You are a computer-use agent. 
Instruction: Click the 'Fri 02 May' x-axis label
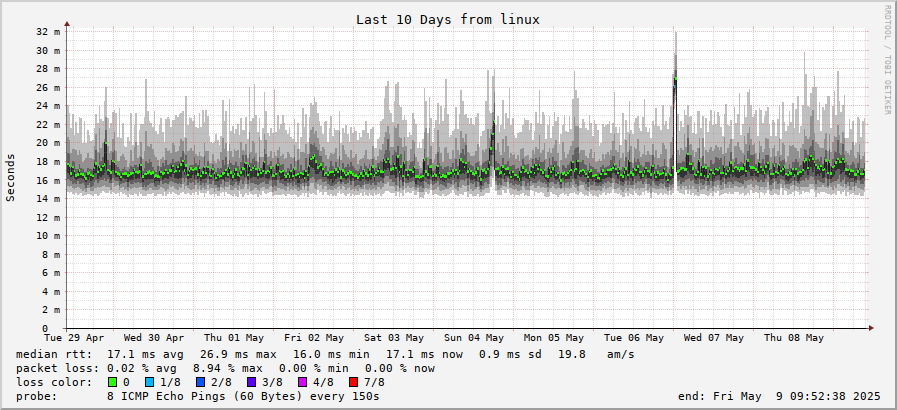point(314,338)
